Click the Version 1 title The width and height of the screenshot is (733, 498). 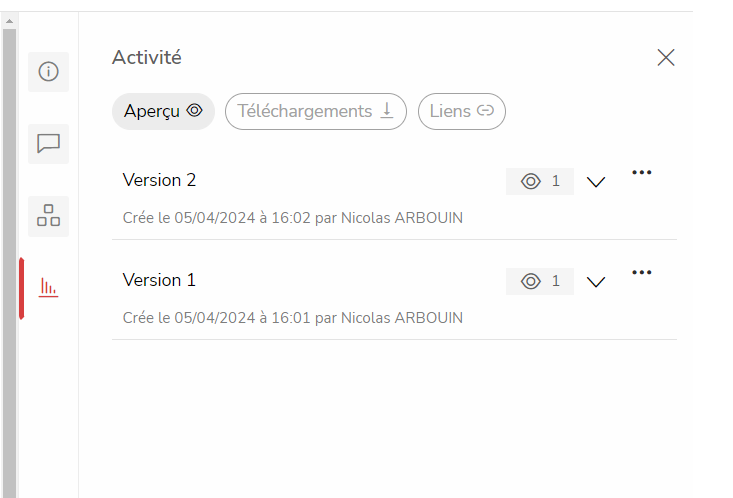(159, 280)
